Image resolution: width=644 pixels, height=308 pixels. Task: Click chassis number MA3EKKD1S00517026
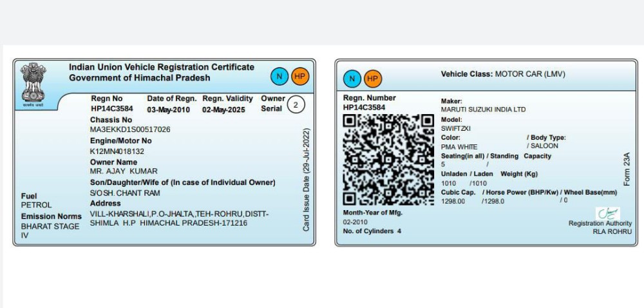point(130,130)
